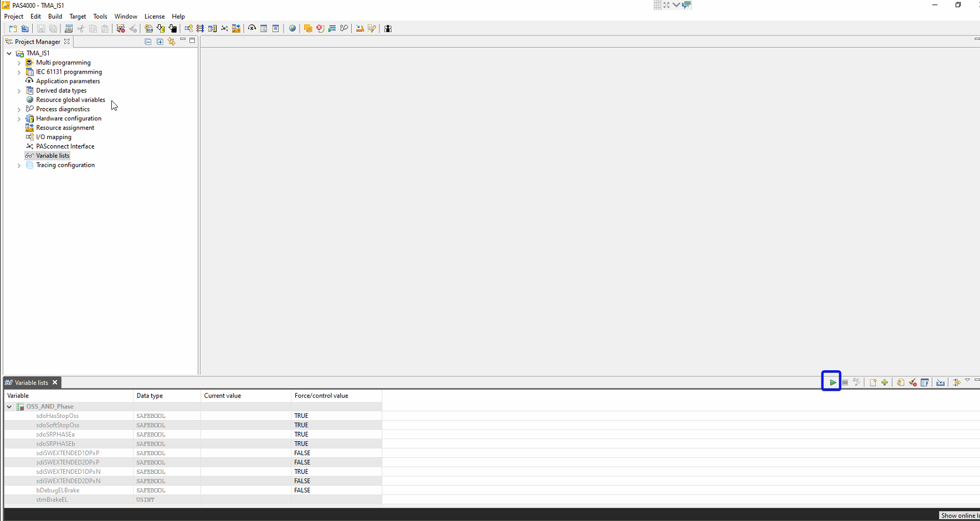The image size is (980, 521).
Task: Select I/O mapping in tree
Action: (54, 137)
